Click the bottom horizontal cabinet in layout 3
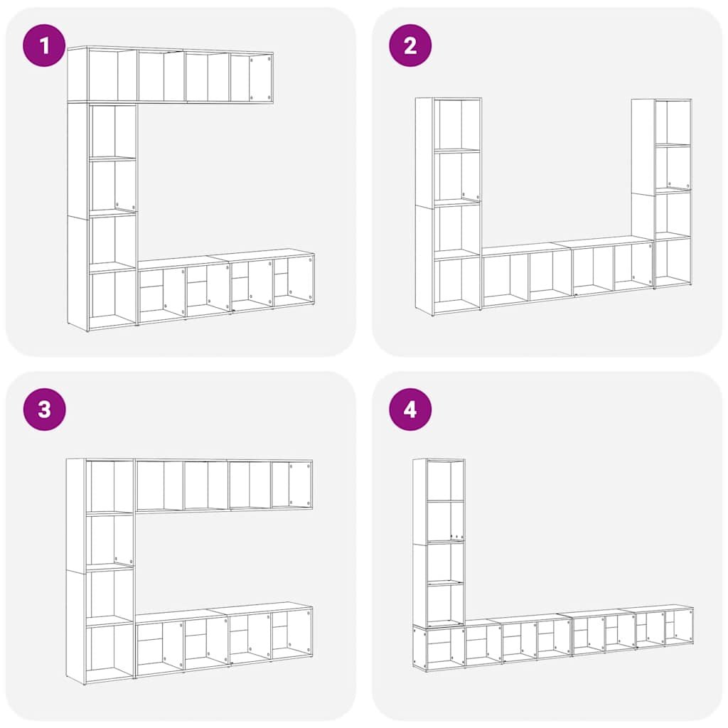728x728 pixels. click(x=224, y=639)
